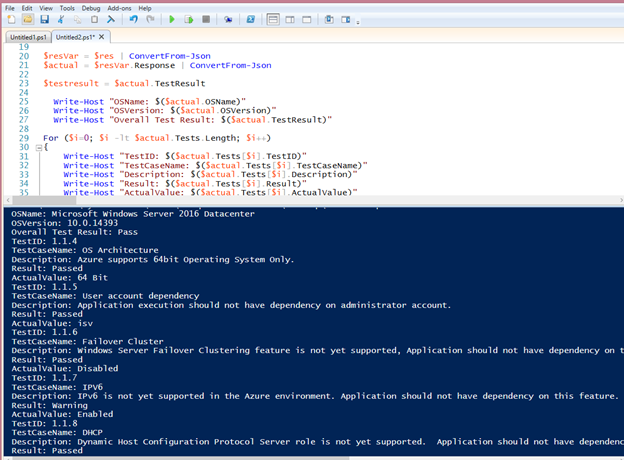
Task: Click 'ConvertFrom-Json' on line 20
Action: [x=170, y=56]
